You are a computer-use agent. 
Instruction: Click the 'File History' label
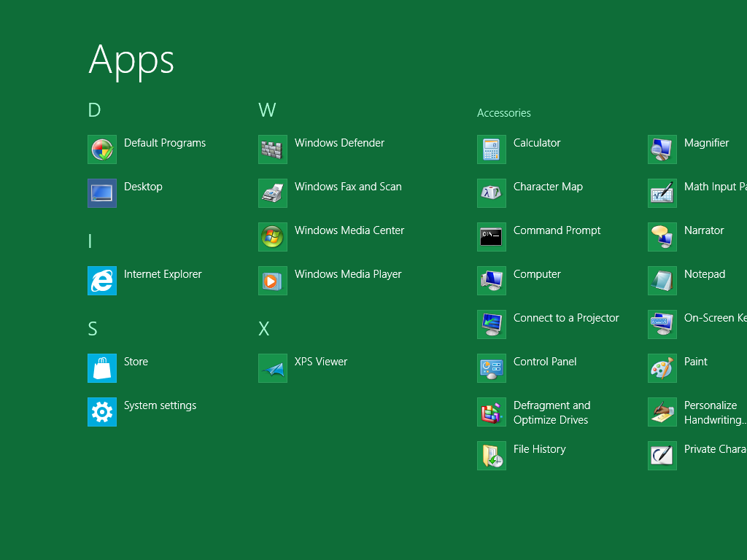pos(539,449)
